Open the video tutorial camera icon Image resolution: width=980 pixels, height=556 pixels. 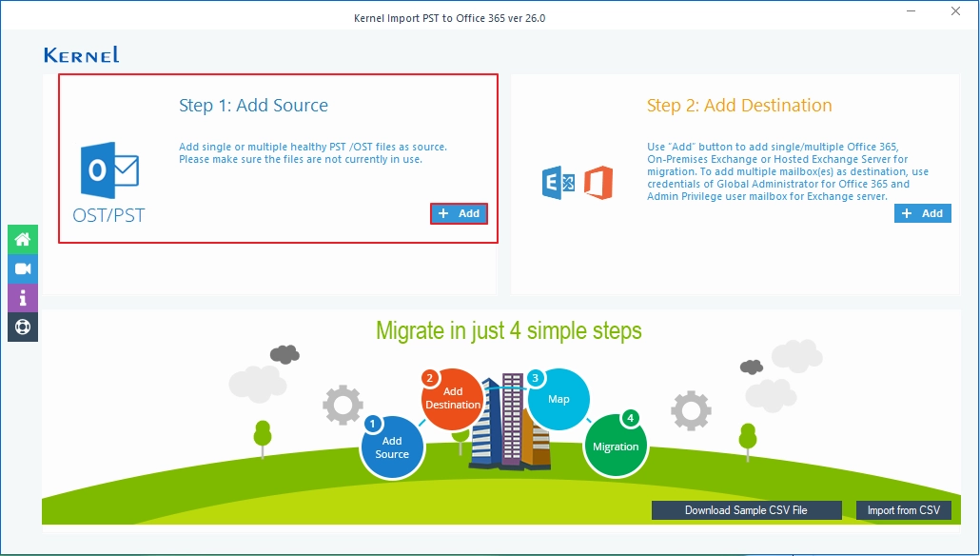23,268
